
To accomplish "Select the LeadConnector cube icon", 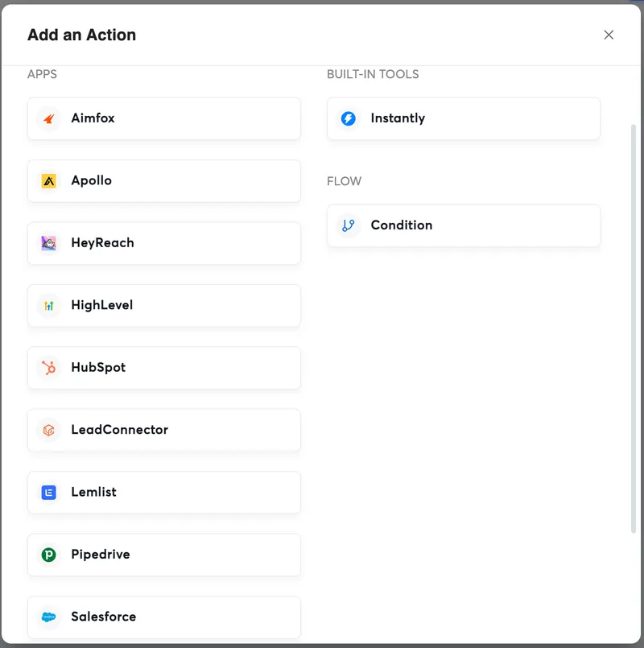I will point(49,430).
